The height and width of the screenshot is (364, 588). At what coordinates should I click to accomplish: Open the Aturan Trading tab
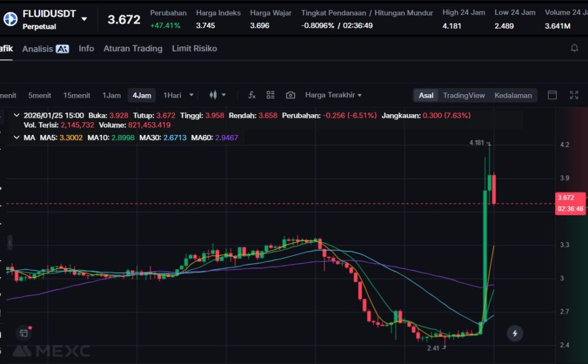coord(133,49)
